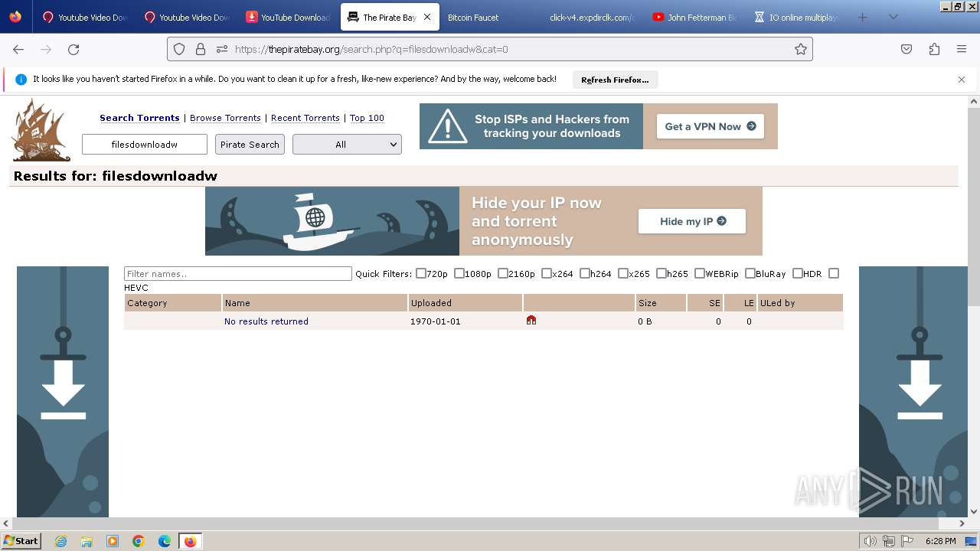The height and width of the screenshot is (551, 980).
Task: Switch to the YouTube Download tab with red icon
Action: (288, 17)
